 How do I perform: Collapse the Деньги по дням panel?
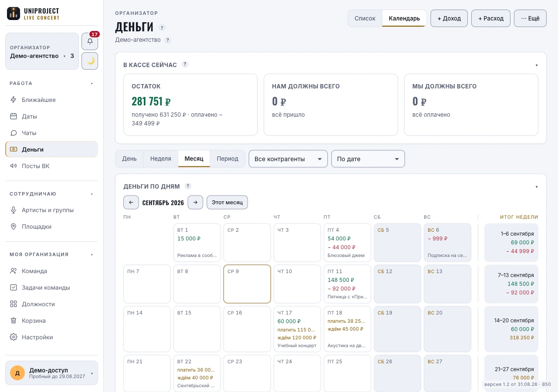[537, 186]
